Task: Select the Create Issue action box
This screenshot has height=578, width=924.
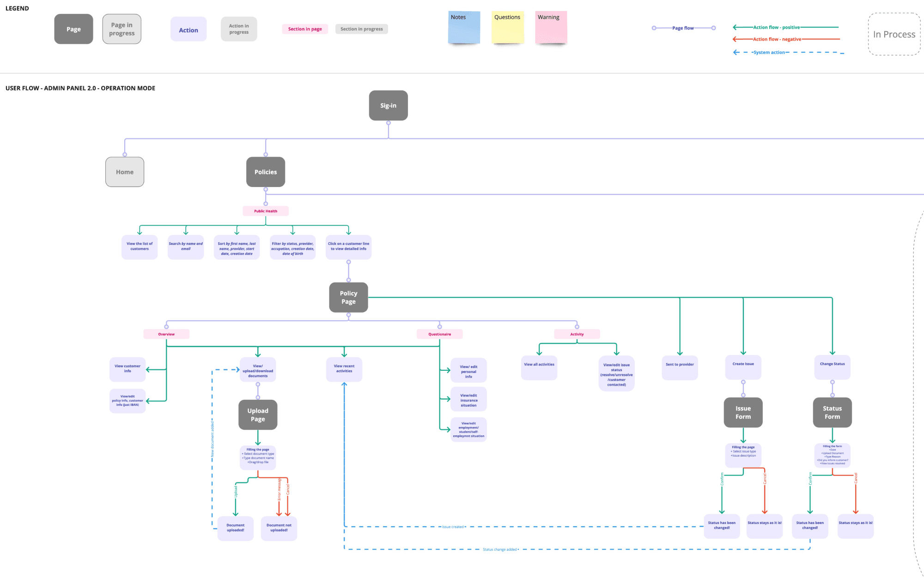Action: tap(743, 367)
